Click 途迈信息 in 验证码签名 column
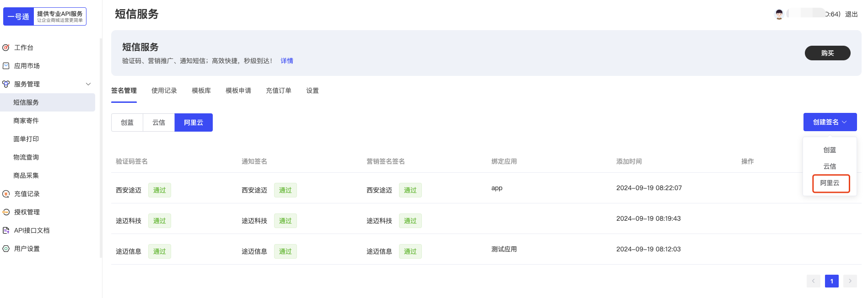 129,251
